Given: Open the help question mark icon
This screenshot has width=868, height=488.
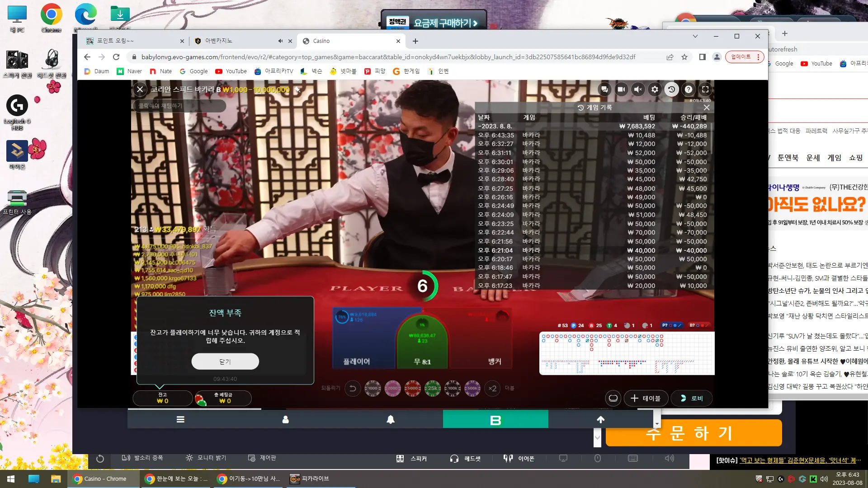Looking at the screenshot, I should pos(688,89).
